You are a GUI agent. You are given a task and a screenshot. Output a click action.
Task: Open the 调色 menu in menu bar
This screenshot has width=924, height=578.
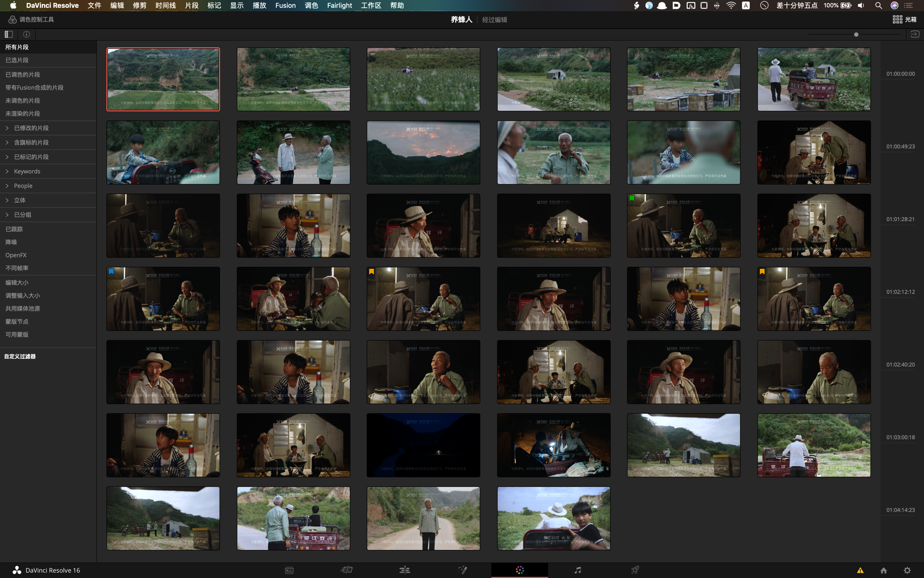(311, 5)
